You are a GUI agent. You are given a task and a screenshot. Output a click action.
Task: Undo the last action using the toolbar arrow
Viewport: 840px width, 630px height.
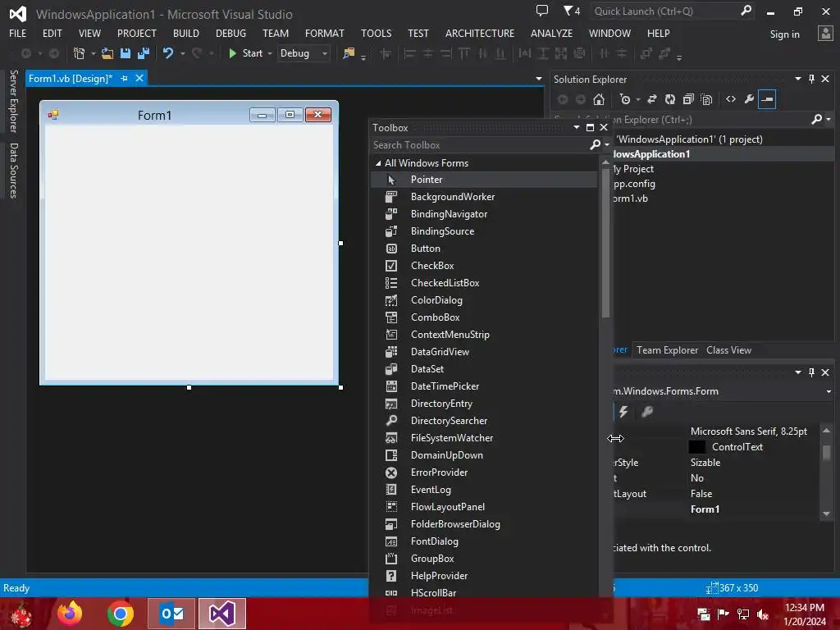point(168,53)
